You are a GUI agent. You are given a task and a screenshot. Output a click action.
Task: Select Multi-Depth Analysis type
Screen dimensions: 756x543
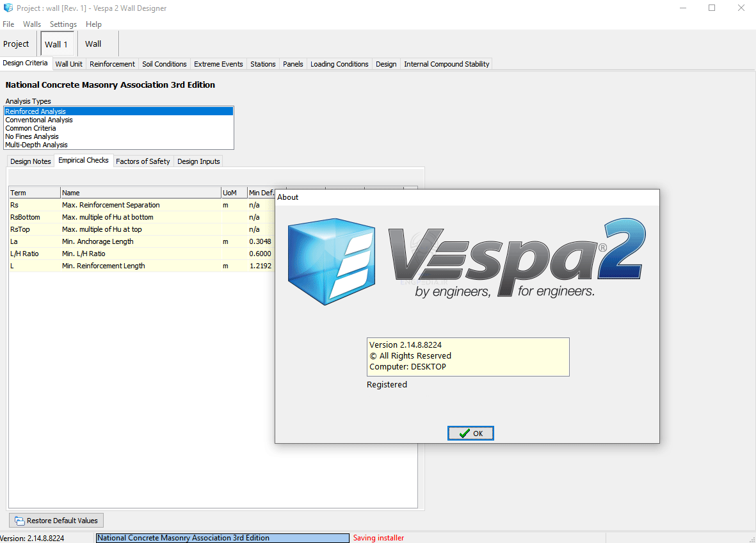click(118, 145)
